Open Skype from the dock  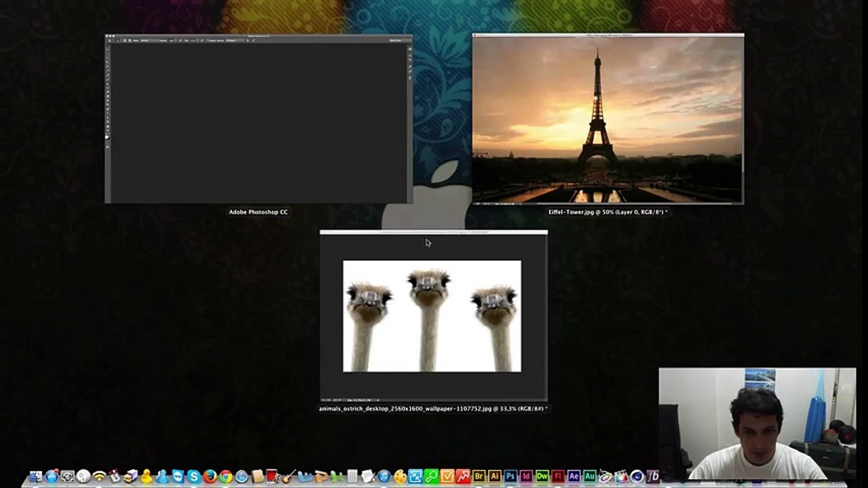coord(194,476)
